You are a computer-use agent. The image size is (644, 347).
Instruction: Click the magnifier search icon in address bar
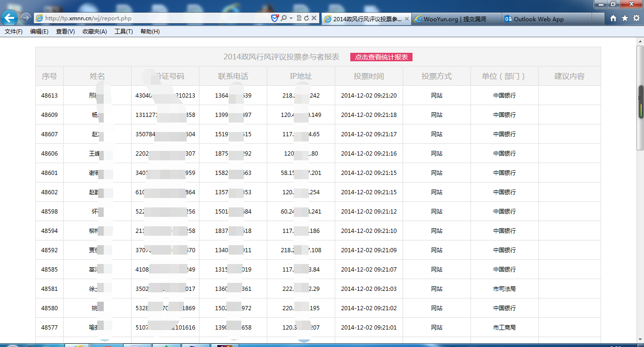283,18
